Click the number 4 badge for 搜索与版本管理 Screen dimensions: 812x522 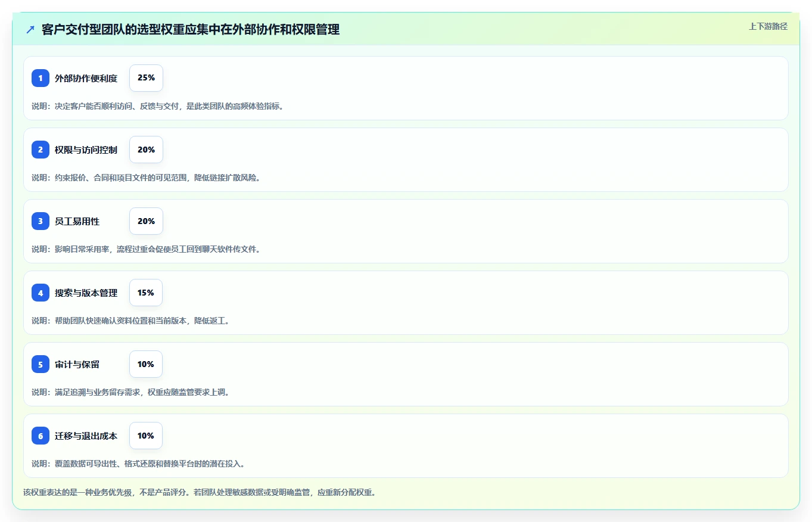(x=41, y=293)
